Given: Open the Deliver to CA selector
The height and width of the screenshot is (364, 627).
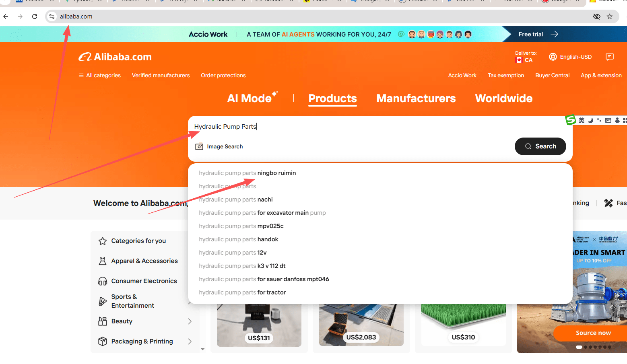Looking at the screenshot, I should pyautogui.click(x=526, y=57).
